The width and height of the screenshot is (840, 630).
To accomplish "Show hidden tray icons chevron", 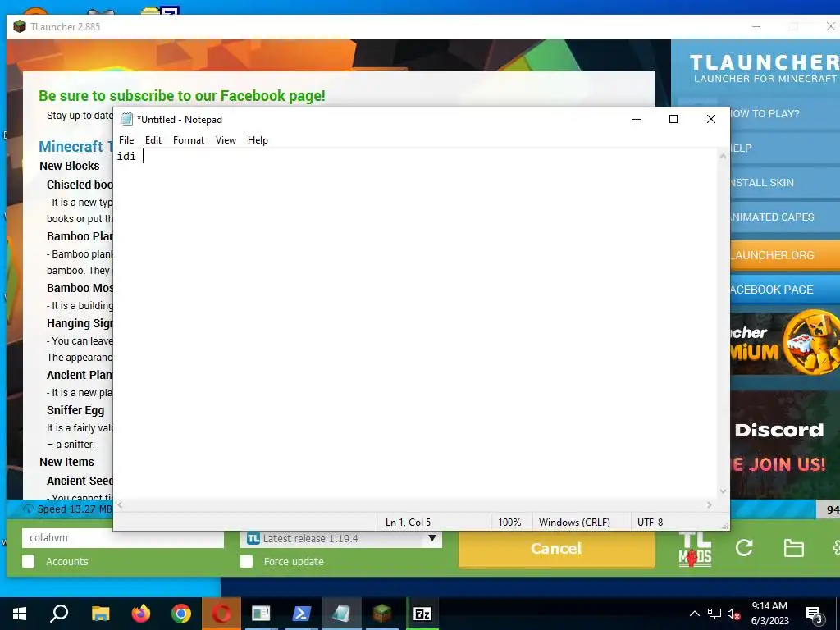I will (694, 614).
